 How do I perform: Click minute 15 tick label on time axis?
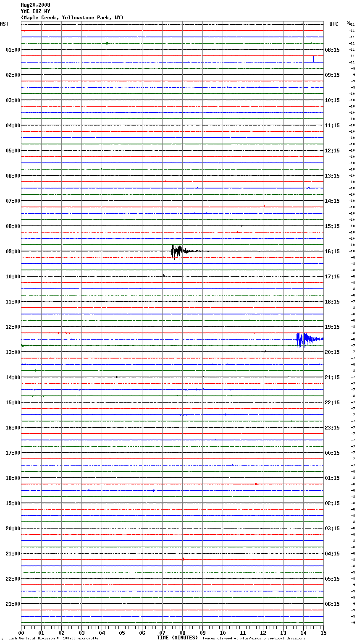click(323, 633)
